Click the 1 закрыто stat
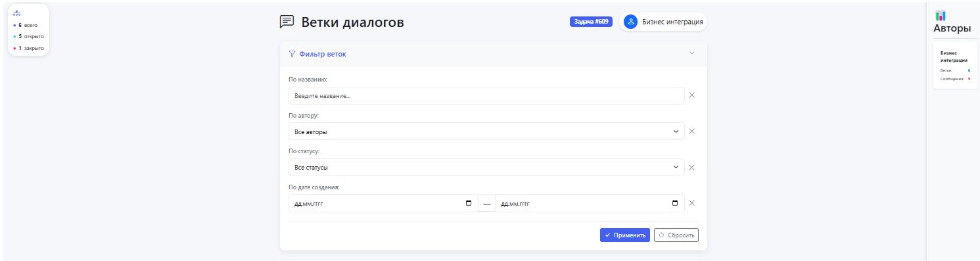The image size is (980, 261). point(28,48)
